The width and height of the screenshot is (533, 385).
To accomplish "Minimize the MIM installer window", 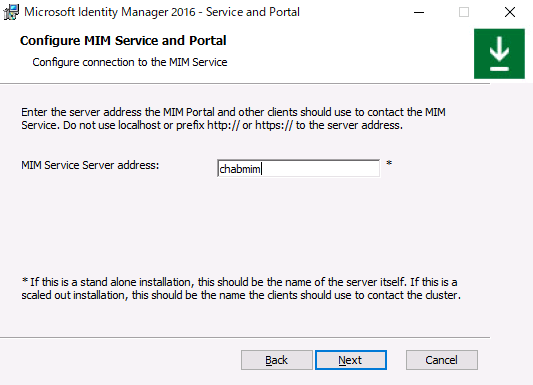I will tap(419, 12).
